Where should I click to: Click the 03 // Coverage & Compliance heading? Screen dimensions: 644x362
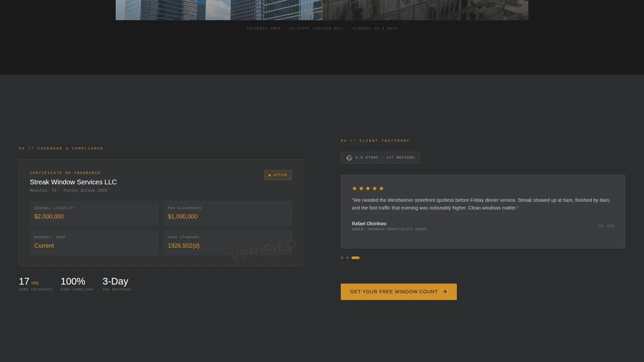pyautogui.click(x=61, y=148)
